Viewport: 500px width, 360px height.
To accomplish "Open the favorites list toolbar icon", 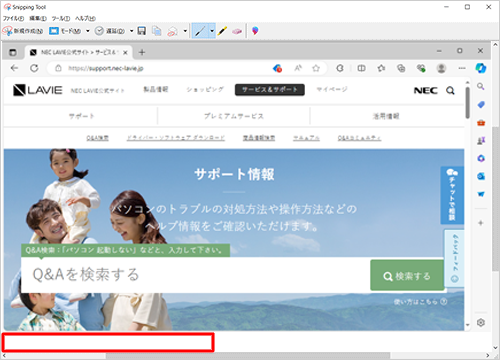I will pos(381,68).
